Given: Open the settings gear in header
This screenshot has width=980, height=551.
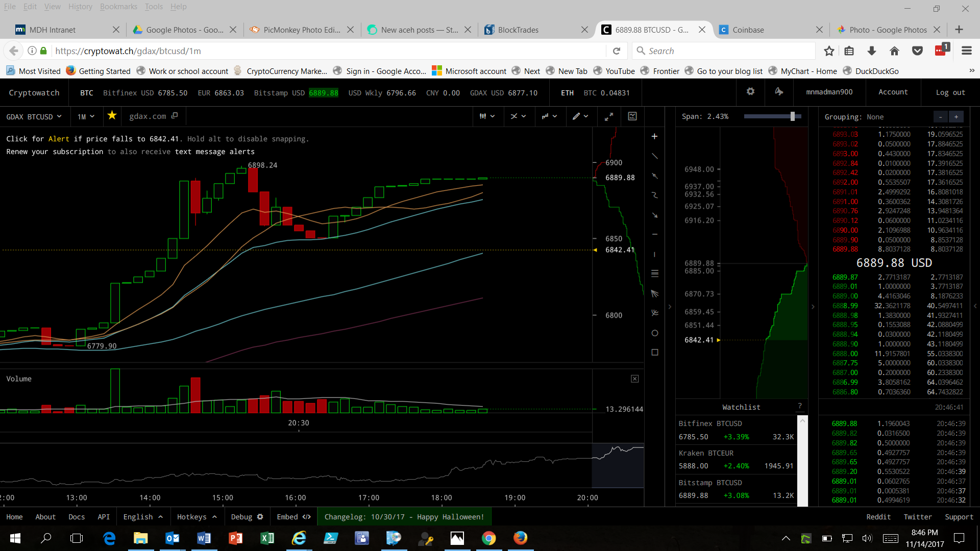Looking at the screenshot, I should tap(750, 92).
